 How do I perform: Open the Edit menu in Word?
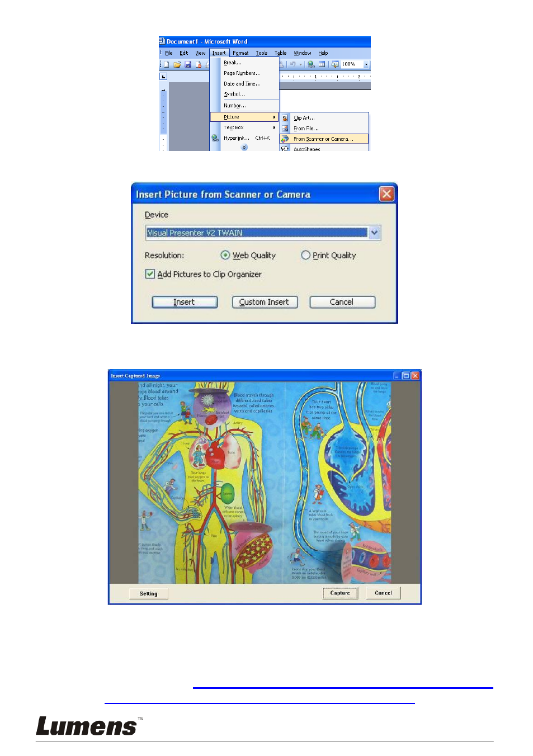183,53
